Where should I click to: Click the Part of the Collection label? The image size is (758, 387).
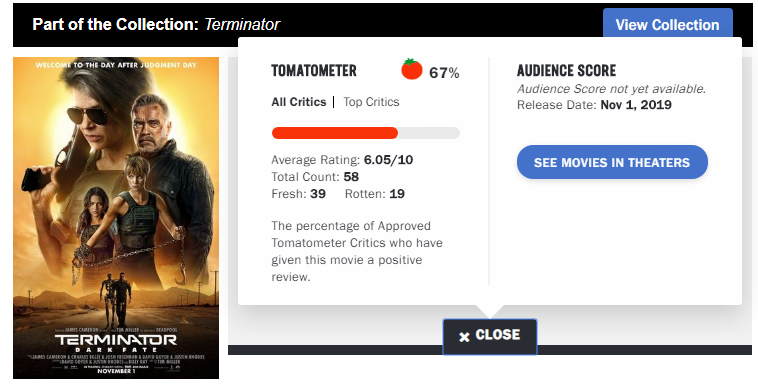(x=116, y=24)
